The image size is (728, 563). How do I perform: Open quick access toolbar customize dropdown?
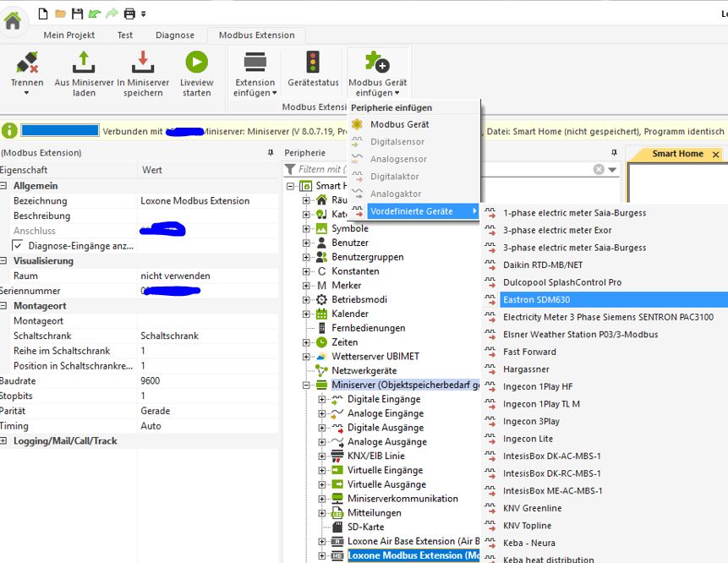[144, 14]
